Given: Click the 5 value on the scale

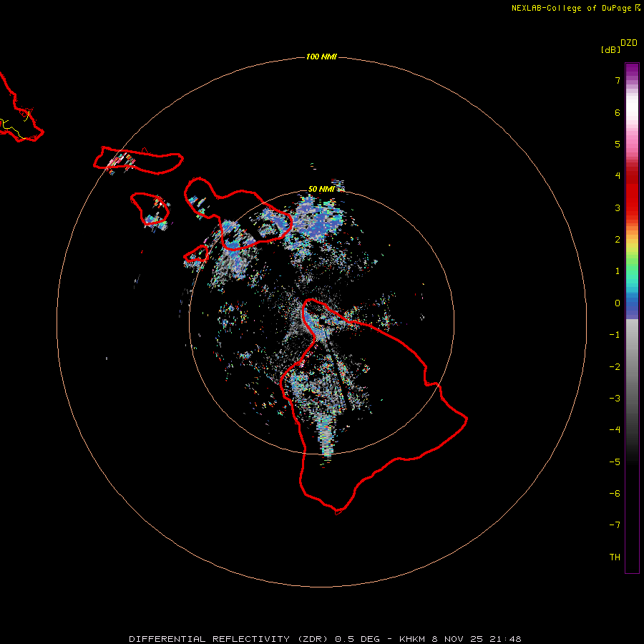Looking at the screenshot, I should (618, 144).
